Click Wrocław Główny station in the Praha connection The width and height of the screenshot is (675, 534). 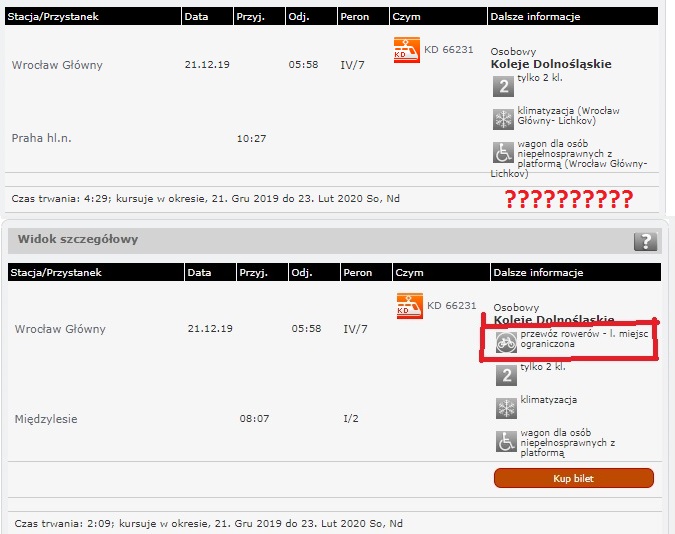[x=57, y=65]
